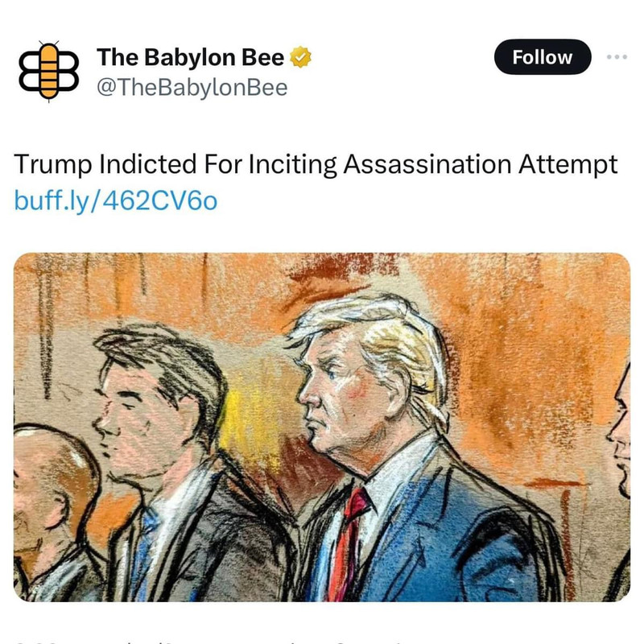The height and width of the screenshot is (644, 644).
Task: Click The Babylon Bee display name
Action: tap(191, 57)
